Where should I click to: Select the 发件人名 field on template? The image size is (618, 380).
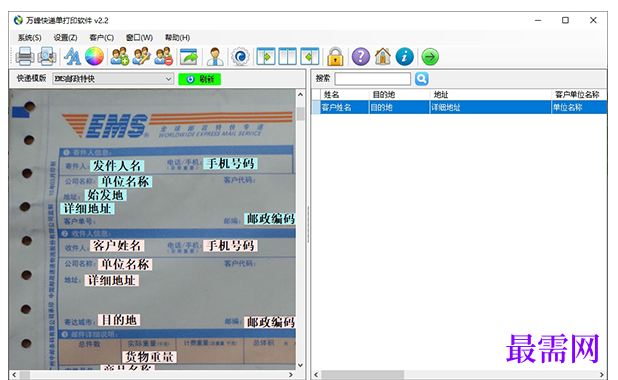[117, 166]
